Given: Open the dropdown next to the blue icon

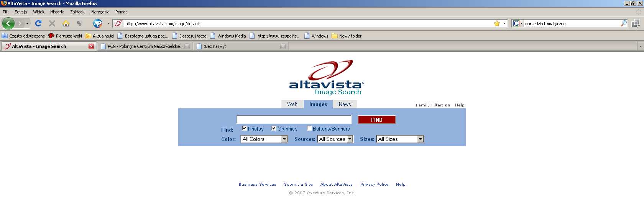Looking at the screenshot, I should click(x=108, y=23).
